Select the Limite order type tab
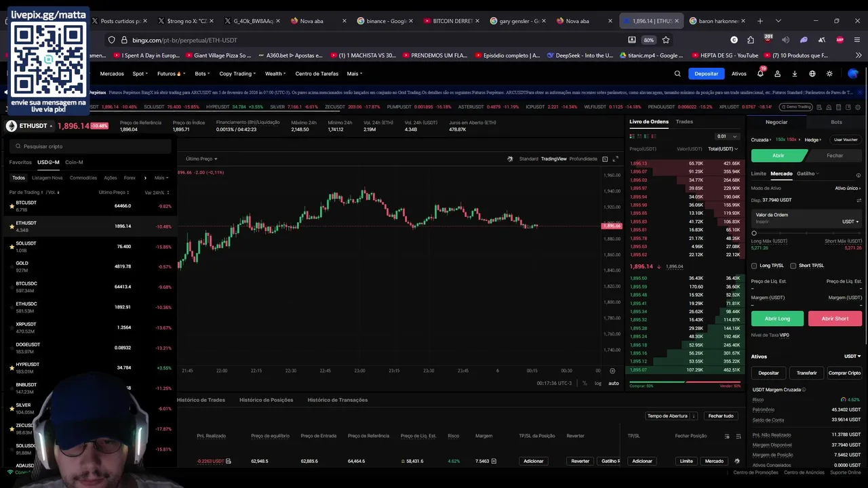This screenshot has height=488, width=868. pyautogui.click(x=758, y=174)
